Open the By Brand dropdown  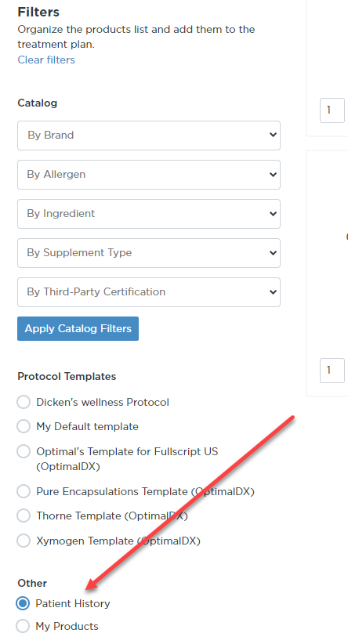click(x=149, y=135)
